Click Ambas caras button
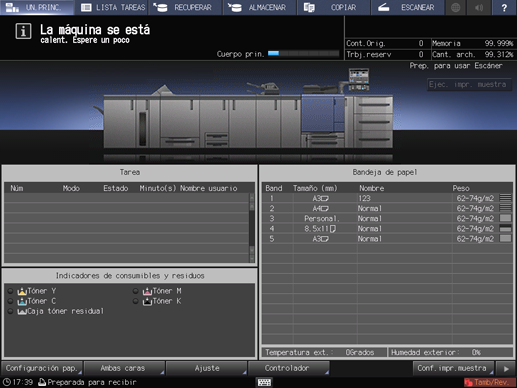This screenshot has height=388, width=517. [124, 368]
